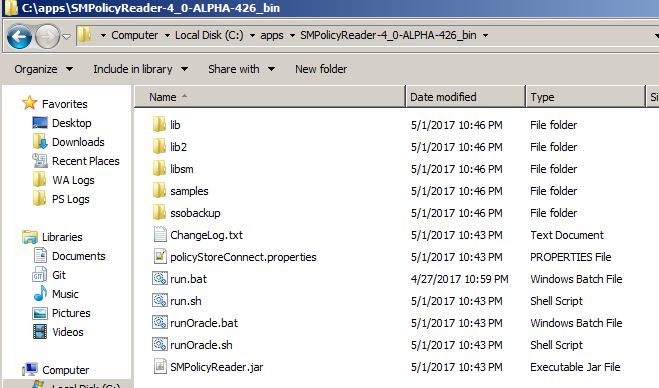This screenshot has height=388, width=659.
Task: Open Downloads from the Favorites list
Action: [x=78, y=142]
